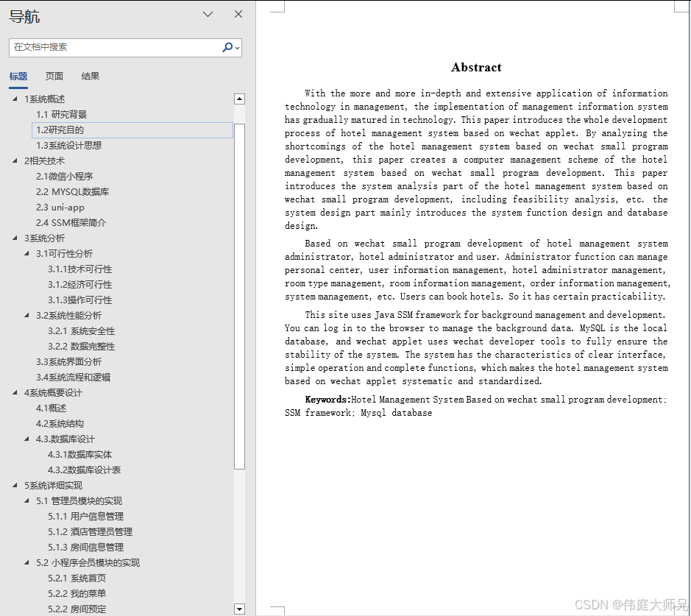
Task: Click 3.1可行性分析 heading text
Action: click(x=64, y=253)
